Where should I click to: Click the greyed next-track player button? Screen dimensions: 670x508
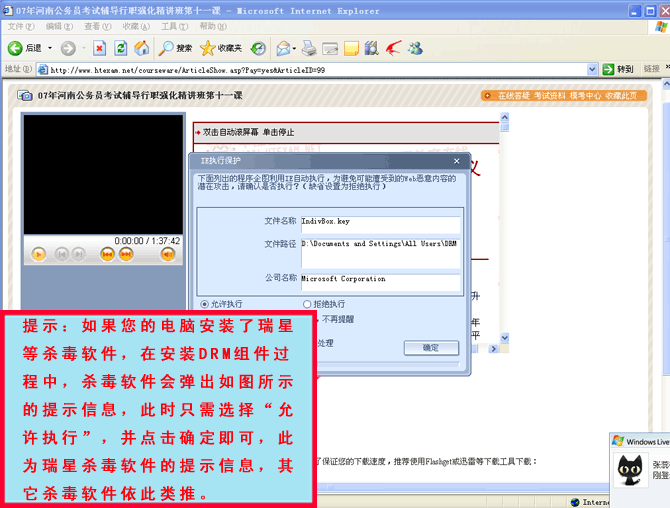point(79,254)
